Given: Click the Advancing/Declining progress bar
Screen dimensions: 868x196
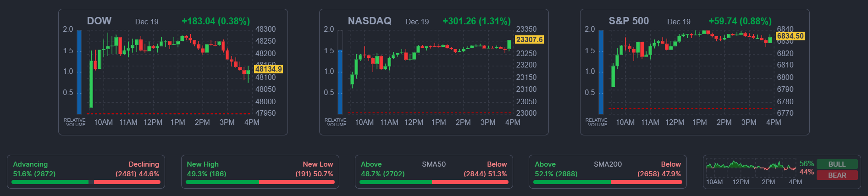Looking at the screenshot, I should [x=86, y=182].
